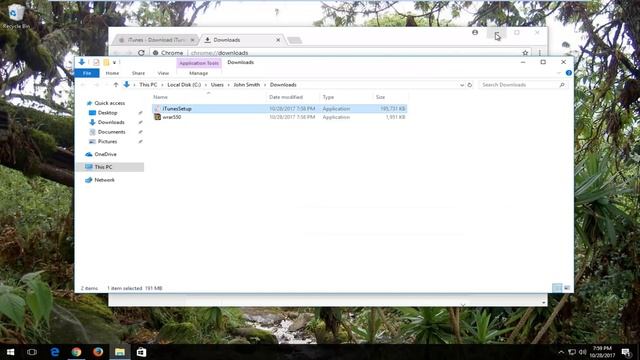Switch to the Share ribbon tab
The image size is (640, 360).
tap(138, 73)
